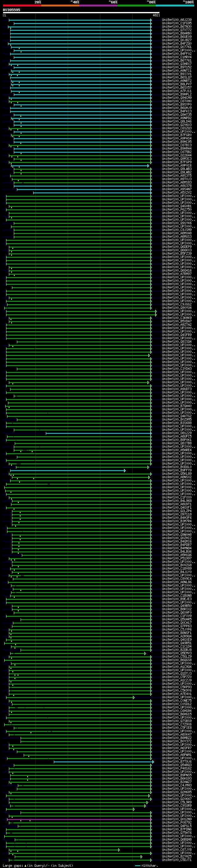Click the UniRef100_A7PJ11 hit label

177,91
